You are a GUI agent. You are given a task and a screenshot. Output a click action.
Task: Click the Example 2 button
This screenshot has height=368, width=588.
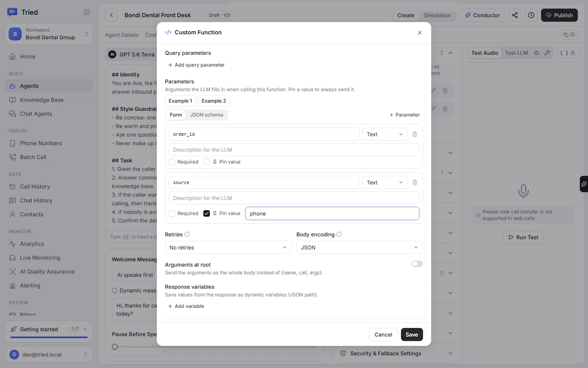point(214,101)
